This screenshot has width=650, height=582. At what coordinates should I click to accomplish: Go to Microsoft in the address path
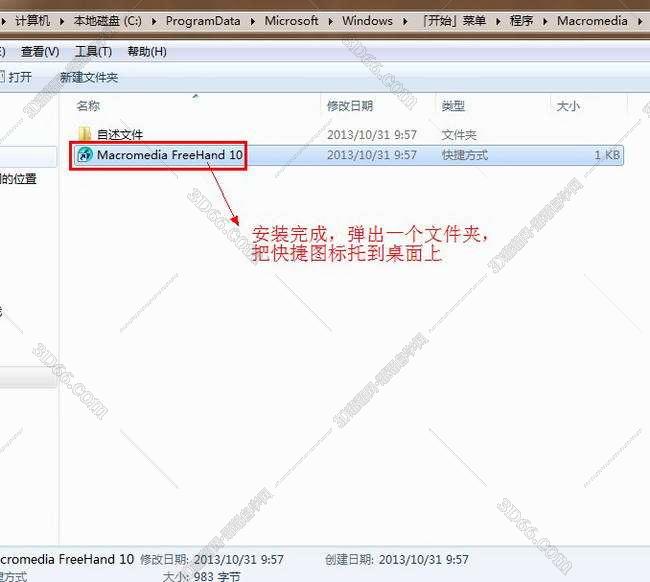point(291,21)
